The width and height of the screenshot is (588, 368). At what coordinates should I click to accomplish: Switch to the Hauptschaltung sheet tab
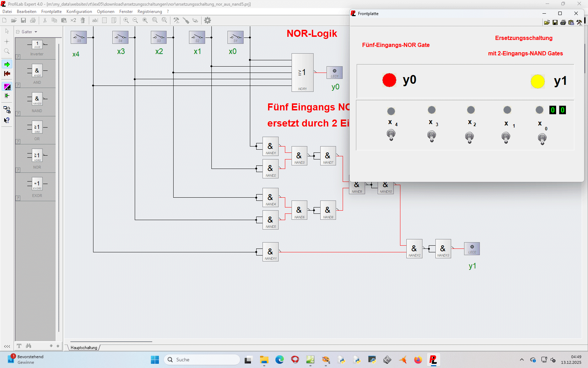point(84,348)
